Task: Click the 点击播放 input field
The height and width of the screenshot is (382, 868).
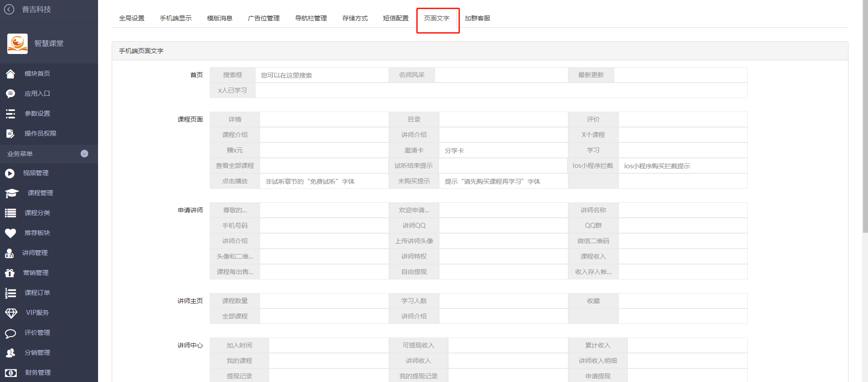Action: 324,181
